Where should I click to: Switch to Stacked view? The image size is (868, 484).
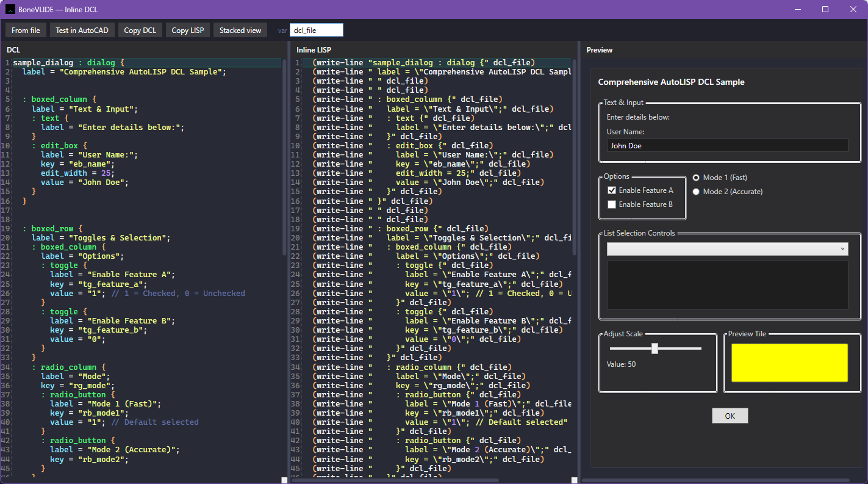pos(240,30)
